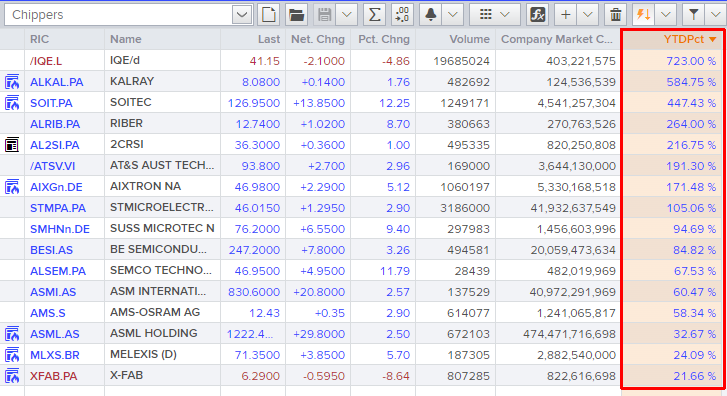
Task: Select the SOITEC name cell
Action: [163, 103]
